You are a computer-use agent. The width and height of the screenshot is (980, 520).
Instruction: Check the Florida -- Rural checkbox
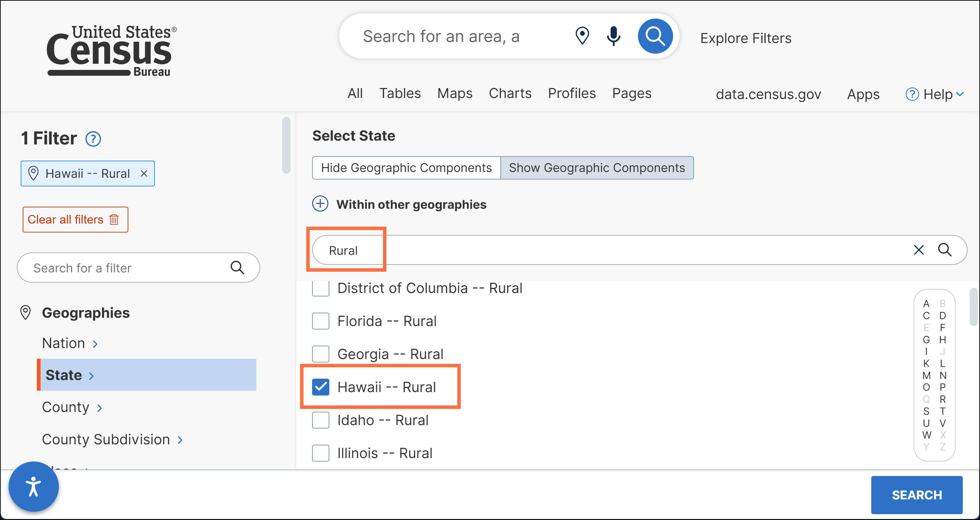320,321
